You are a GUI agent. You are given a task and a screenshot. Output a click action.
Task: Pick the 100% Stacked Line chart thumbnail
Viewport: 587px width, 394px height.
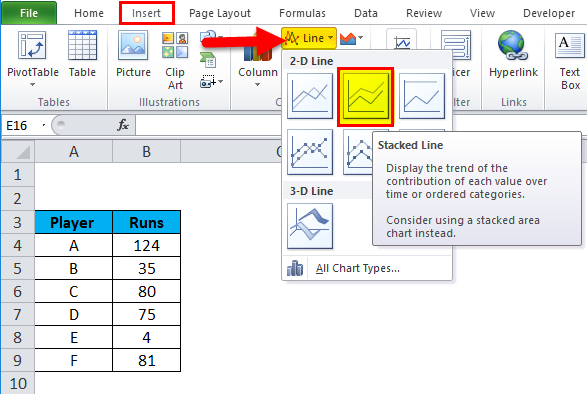[x=422, y=96]
